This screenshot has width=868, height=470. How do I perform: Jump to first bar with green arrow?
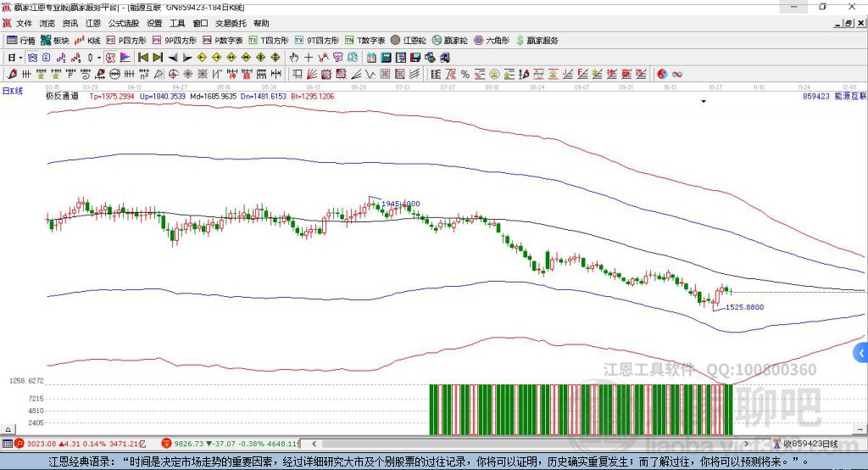(x=143, y=57)
